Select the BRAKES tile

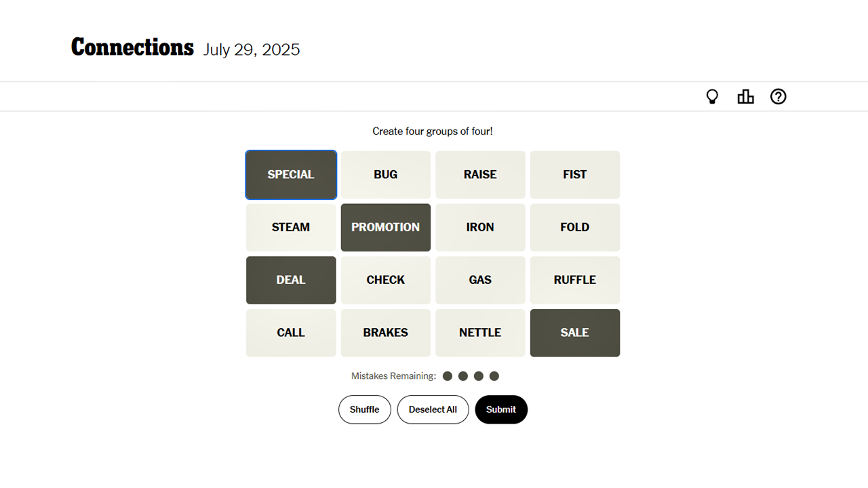pos(385,333)
